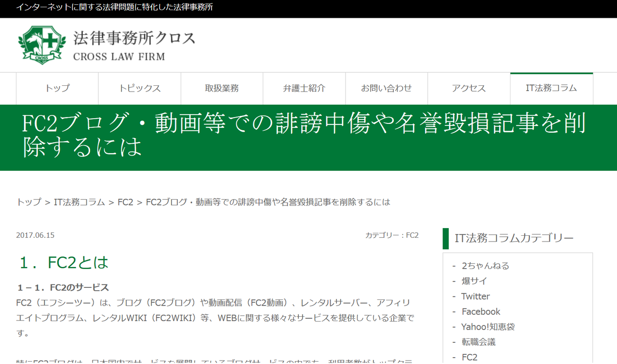Click the トップ breadcrumb link
Viewport: 617px width, 364px height.
(29, 202)
